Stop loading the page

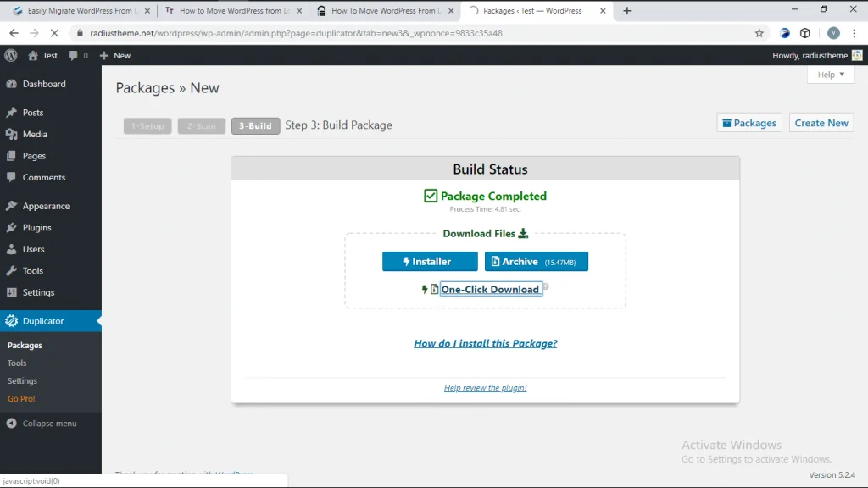coord(54,33)
